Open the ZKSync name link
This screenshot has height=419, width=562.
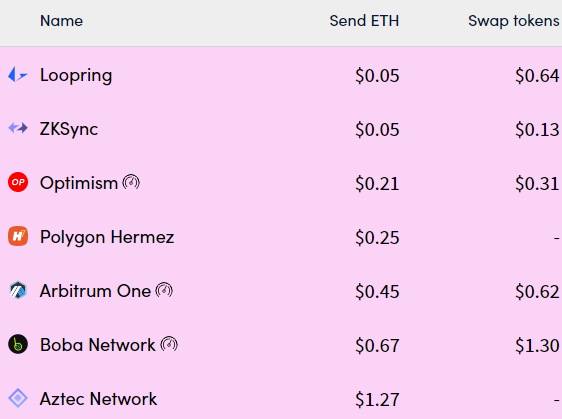69,129
